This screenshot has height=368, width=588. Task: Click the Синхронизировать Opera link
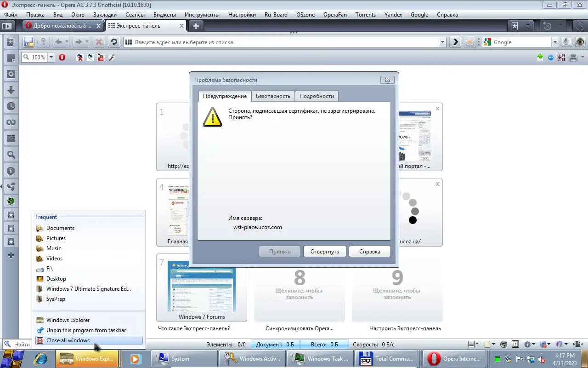pos(300,328)
